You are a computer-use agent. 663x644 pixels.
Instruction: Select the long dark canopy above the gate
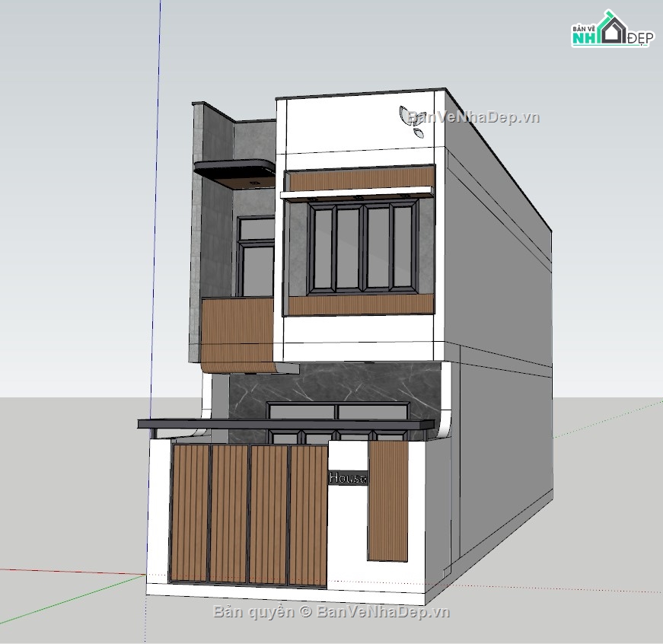coord(286,424)
